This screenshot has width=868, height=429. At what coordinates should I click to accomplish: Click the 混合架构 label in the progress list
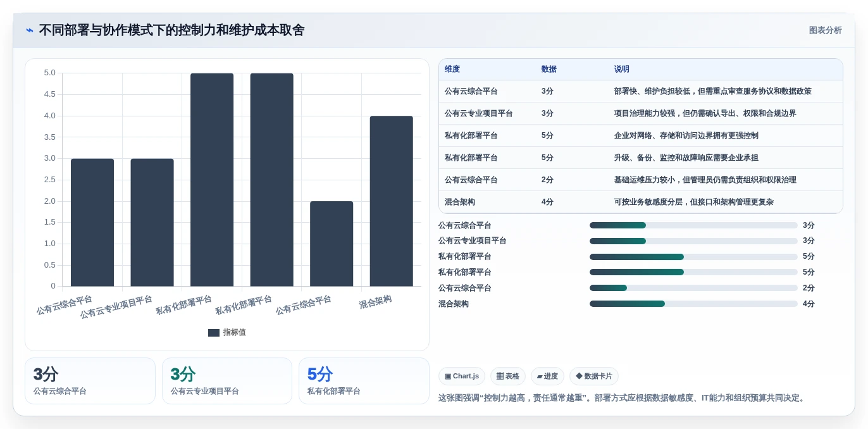pyautogui.click(x=454, y=304)
